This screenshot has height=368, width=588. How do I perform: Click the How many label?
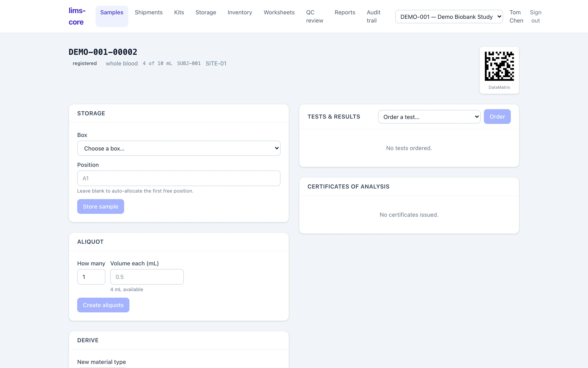(91, 264)
